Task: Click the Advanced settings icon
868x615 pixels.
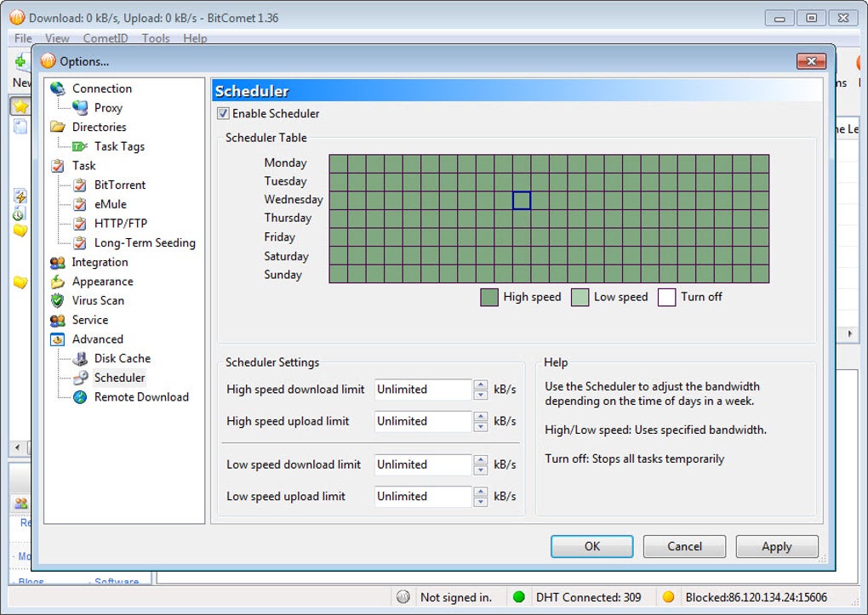Action: [x=58, y=339]
